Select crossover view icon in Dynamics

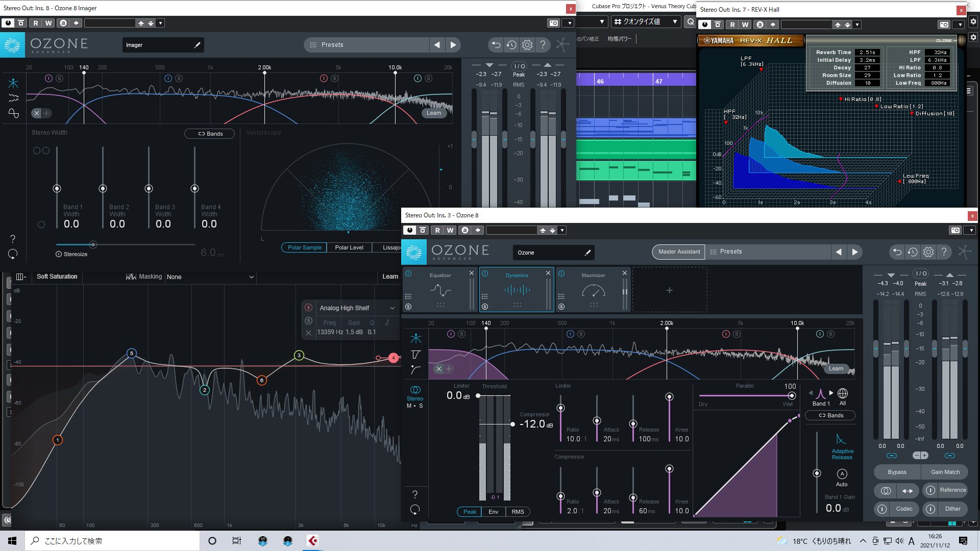(x=416, y=338)
